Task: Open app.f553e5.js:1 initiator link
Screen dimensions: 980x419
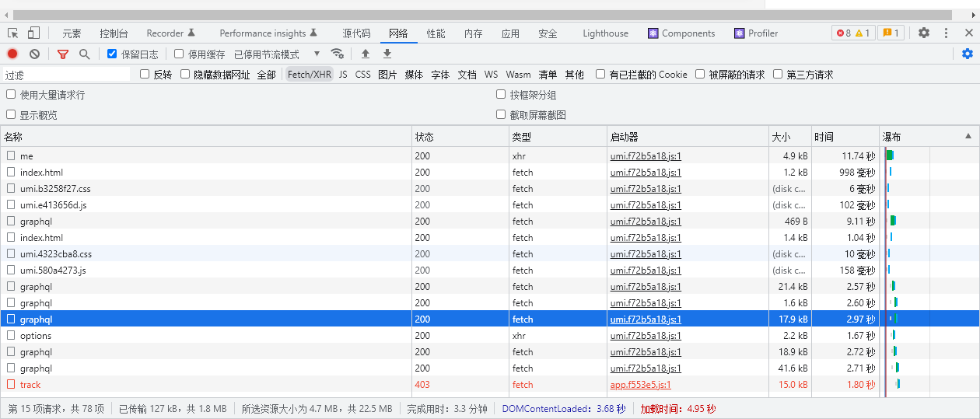Action: (640, 385)
